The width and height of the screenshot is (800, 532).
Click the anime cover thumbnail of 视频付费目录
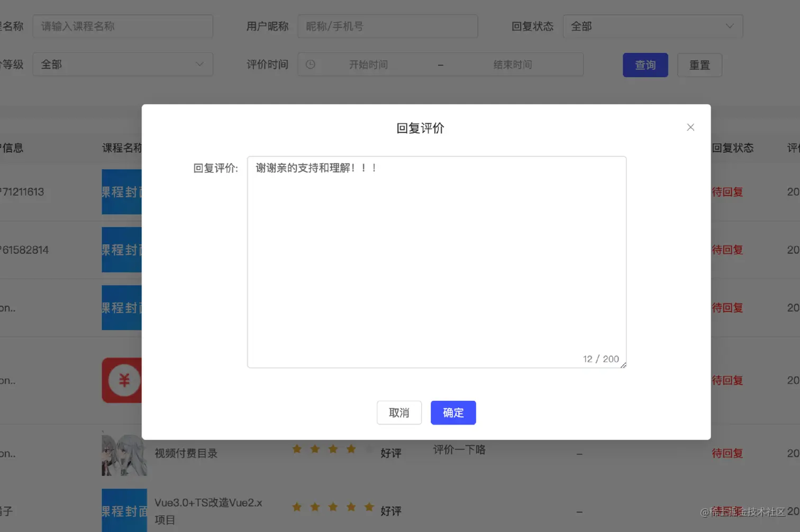click(x=124, y=454)
